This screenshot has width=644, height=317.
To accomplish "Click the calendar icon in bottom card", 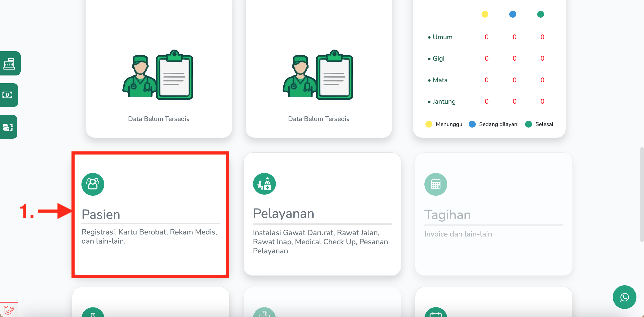I will pyautogui.click(x=435, y=313).
